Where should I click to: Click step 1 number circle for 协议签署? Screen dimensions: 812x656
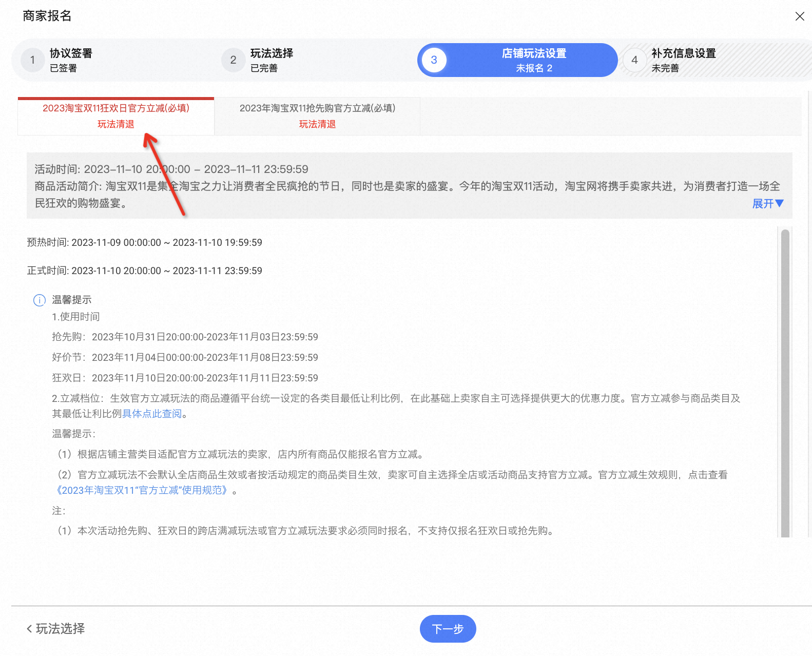point(33,60)
